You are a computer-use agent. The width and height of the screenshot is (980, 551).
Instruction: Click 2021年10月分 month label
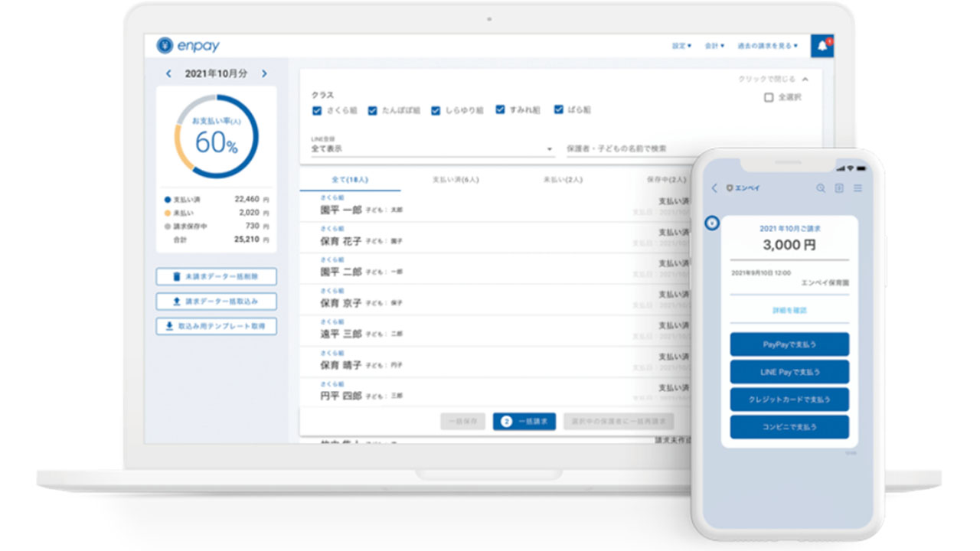[x=217, y=74]
